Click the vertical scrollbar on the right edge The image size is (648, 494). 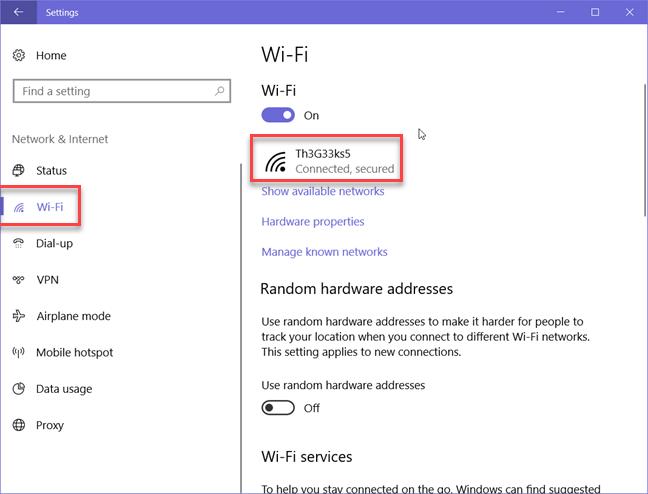(x=645, y=149)
